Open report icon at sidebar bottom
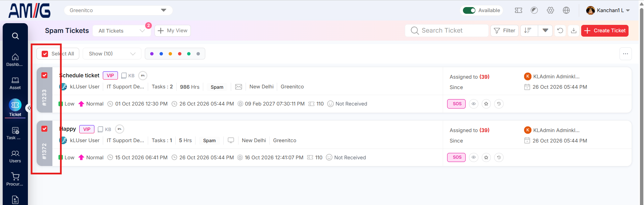This screenshot has height=205, width=644. pyautogui.click(x=15, y=200)
